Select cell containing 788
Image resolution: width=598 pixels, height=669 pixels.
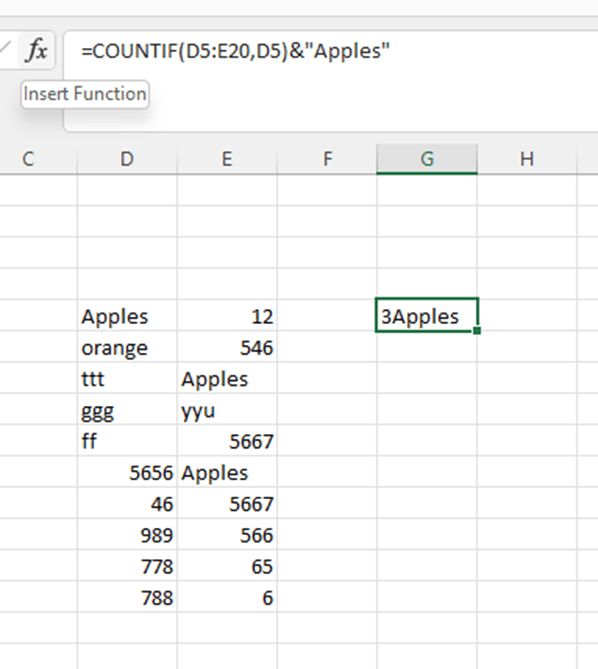tap(127, 596)
